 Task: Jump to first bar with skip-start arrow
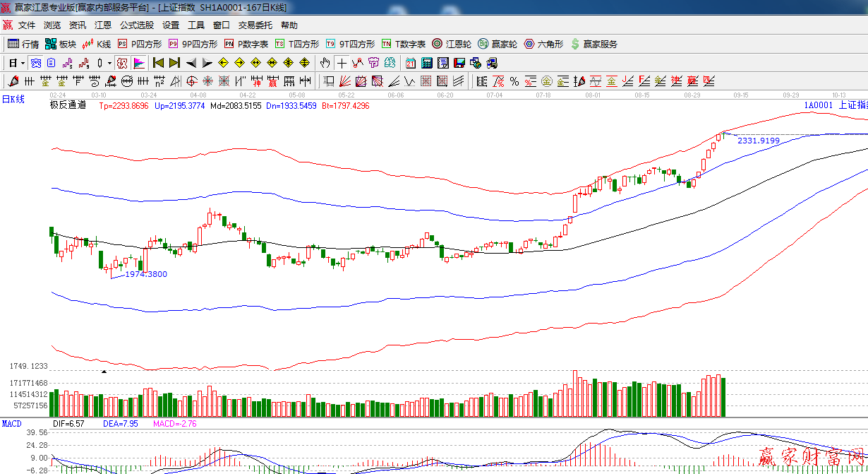[158, 63]
